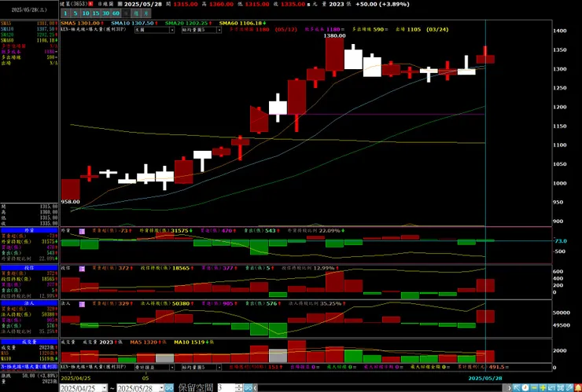
Task: Open the end date 2025/05/28 picker
Action: [141, 388]
